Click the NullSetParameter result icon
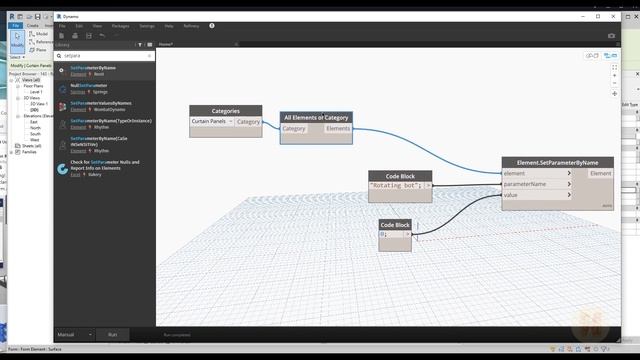 (62, 89)
